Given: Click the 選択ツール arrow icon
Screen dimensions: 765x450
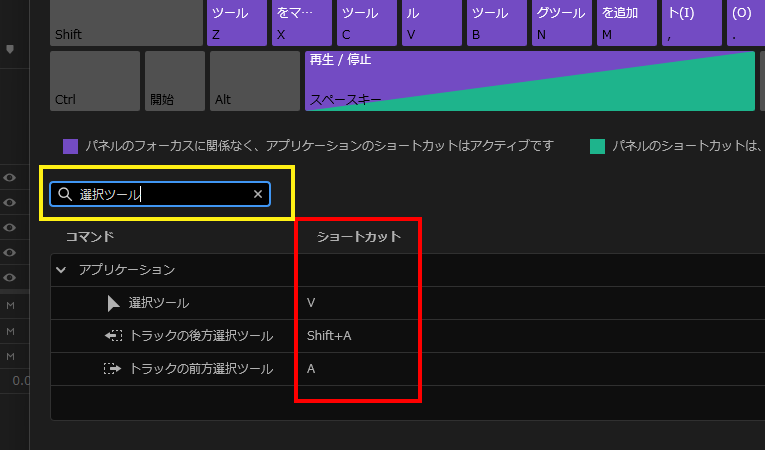Looking at the screenshot, I should coord(113,303).
